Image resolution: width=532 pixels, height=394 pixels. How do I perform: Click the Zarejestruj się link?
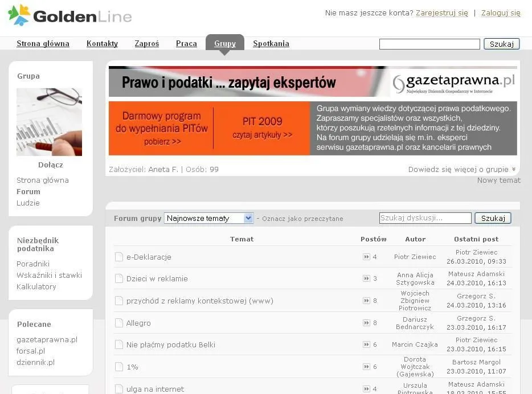tap(441, 13)
